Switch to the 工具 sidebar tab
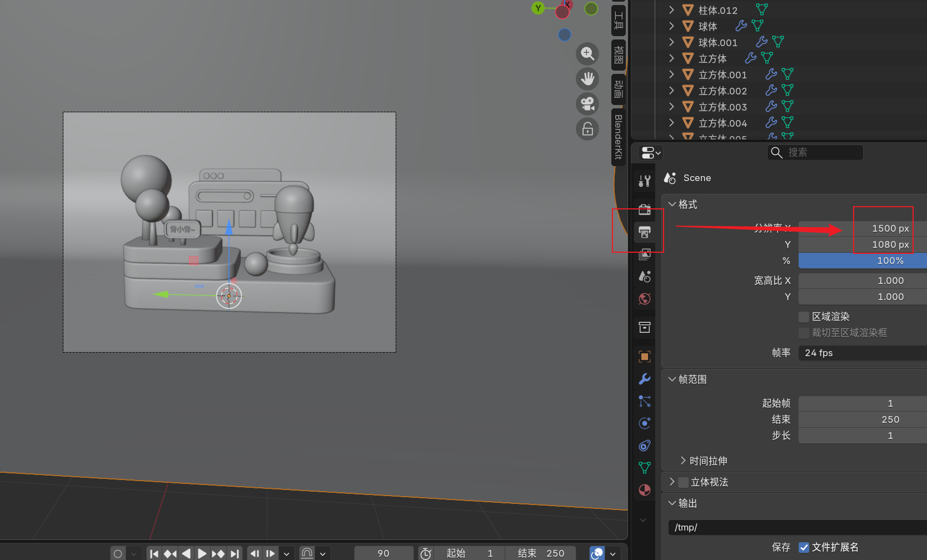This screenshot has height=560, width=927. [618, 21]
